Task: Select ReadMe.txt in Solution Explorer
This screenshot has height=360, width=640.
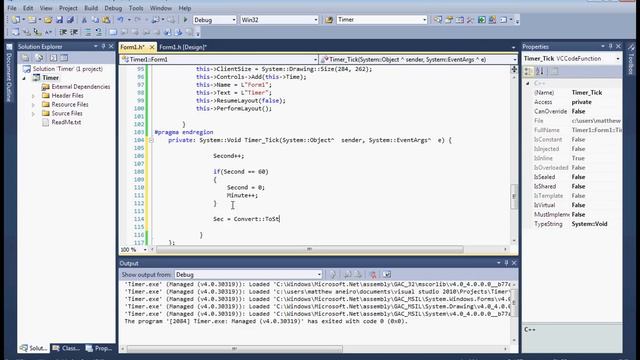Action: (66, 122)
